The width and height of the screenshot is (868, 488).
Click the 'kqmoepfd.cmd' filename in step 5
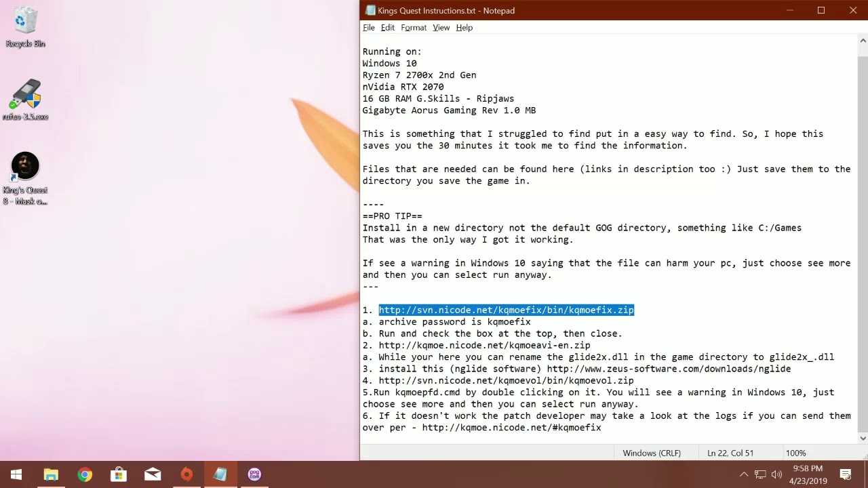pos(427,392)
